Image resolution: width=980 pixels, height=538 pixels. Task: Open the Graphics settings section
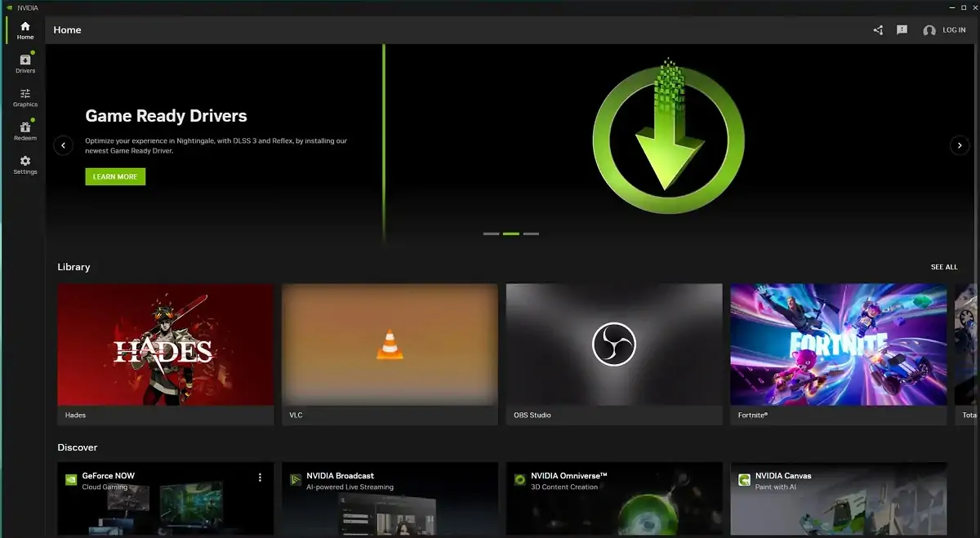click(x=25, y=98)
